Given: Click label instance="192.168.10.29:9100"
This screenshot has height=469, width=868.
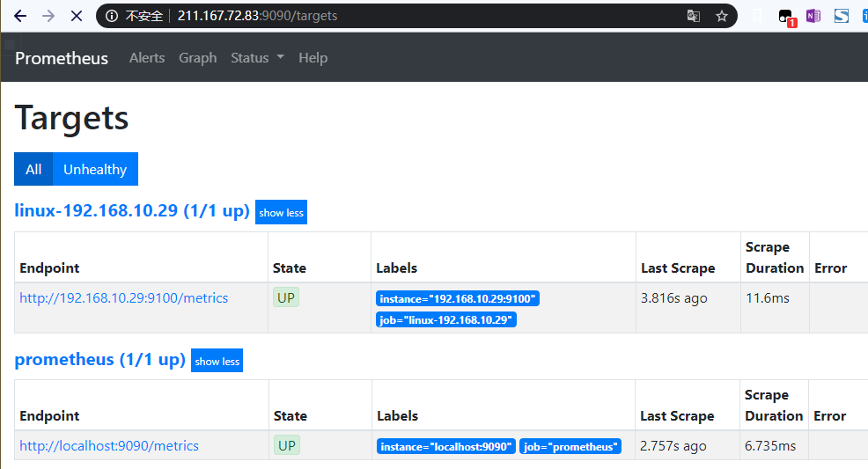Looking at the screenshot, I should click(457, 298).
